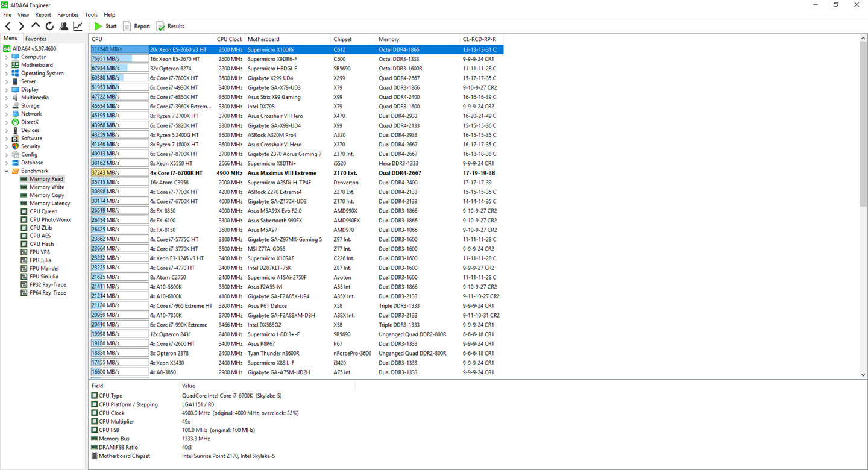The width and height of the screenshot is (868, 470).
Task: Select CPU PhotoWorxx benchmark icon
Action: (24, 220)
